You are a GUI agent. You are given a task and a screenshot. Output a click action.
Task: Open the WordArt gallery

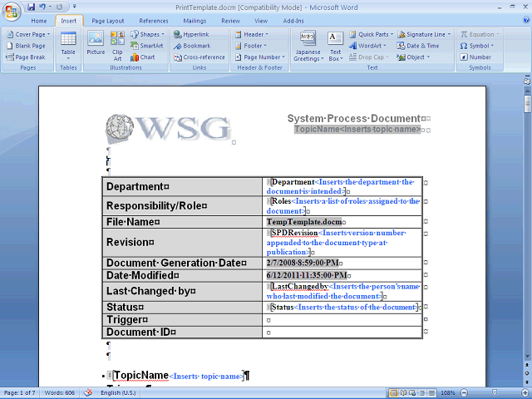point(367,46)
